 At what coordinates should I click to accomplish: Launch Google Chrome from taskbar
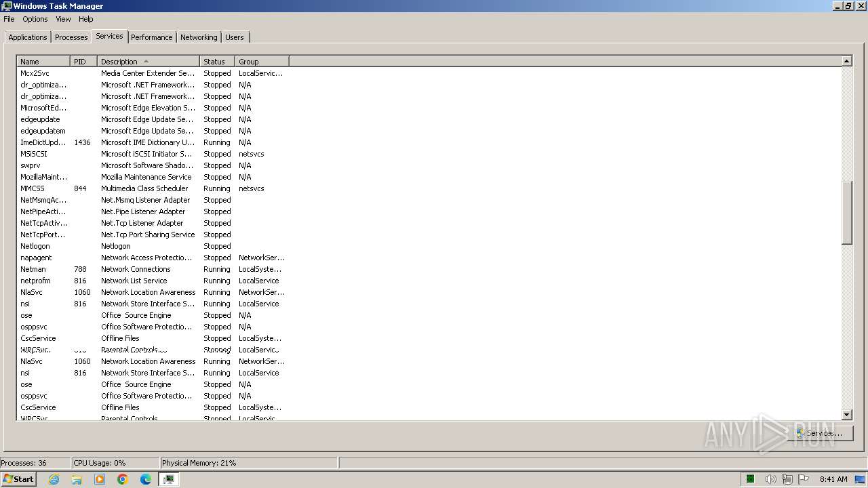(x=123, y=479)
